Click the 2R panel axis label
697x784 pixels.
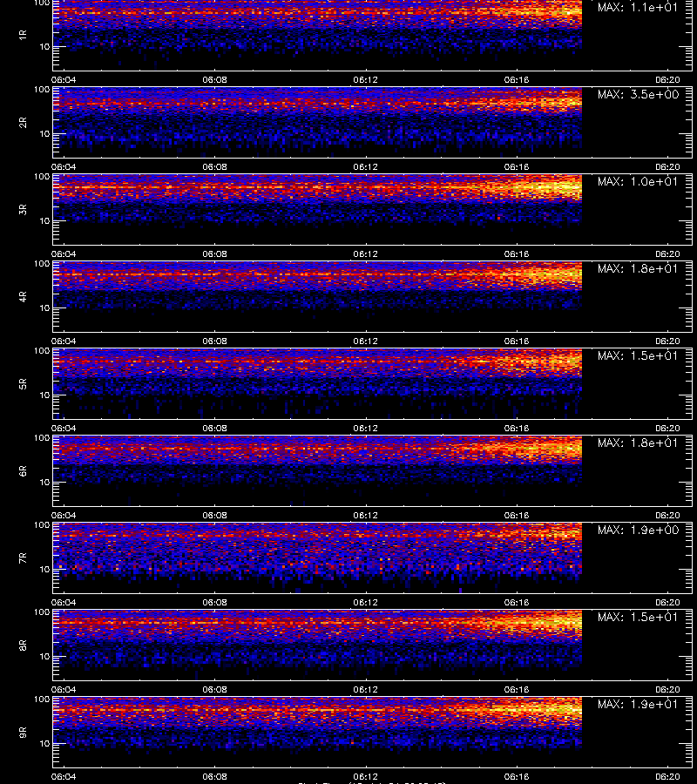pyautogui.click(x=23, y=123)
